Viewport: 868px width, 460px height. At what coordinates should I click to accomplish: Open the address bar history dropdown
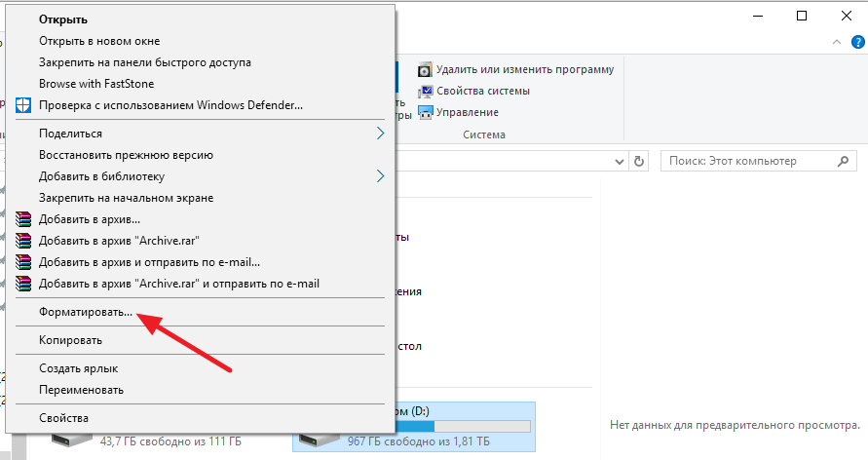click(x=619, y=161)
